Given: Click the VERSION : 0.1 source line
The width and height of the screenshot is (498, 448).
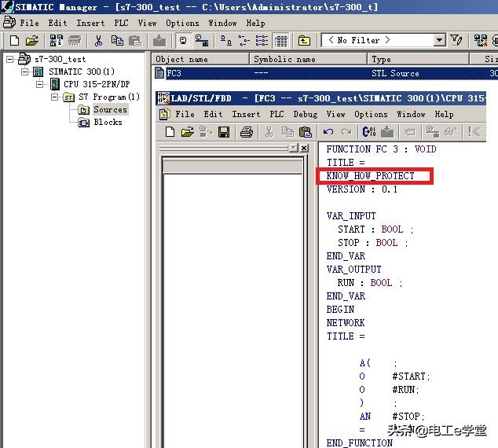Looking at the screenshot, I should point(362,189).
